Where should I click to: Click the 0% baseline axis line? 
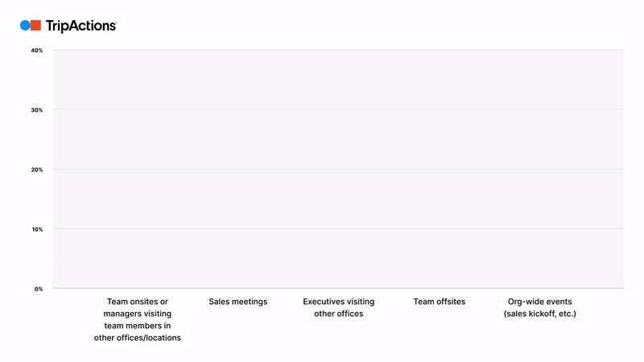pos(338,288)
